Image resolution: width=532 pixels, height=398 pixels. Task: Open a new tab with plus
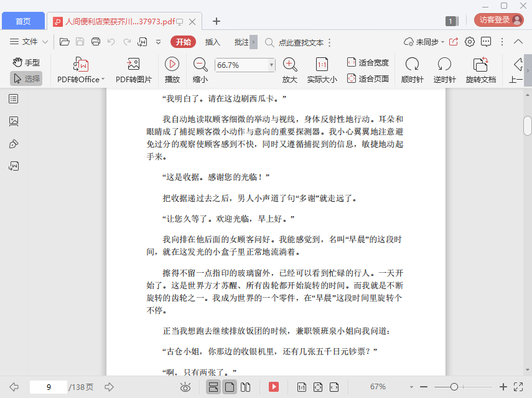click(217, 21)
